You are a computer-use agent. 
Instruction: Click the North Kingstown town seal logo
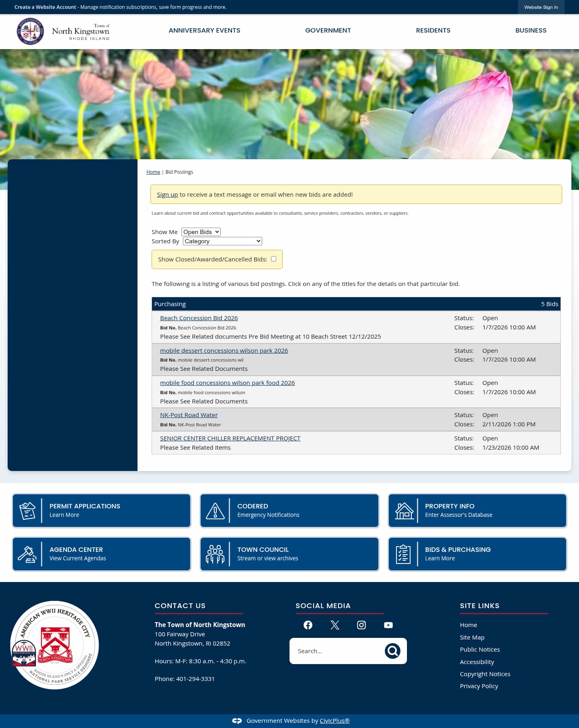30,31
